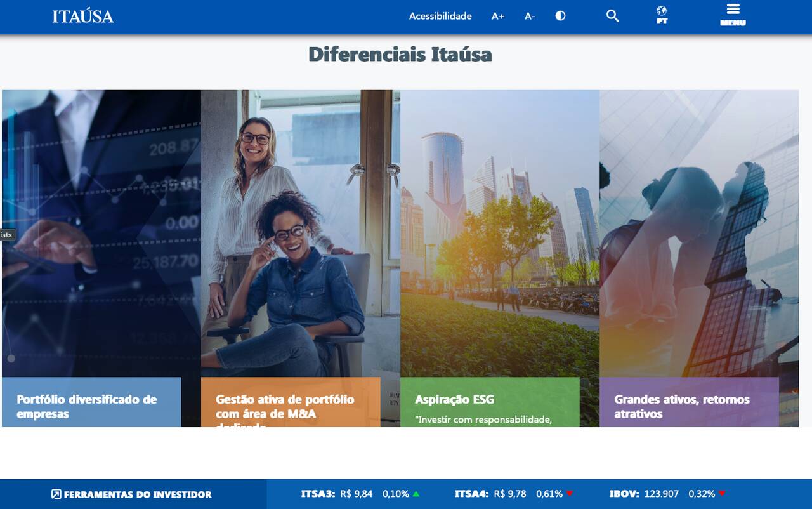Viewport: 812px width, 509px height.
Task: Decrease font size with A- button
Action: coord(530,17)
